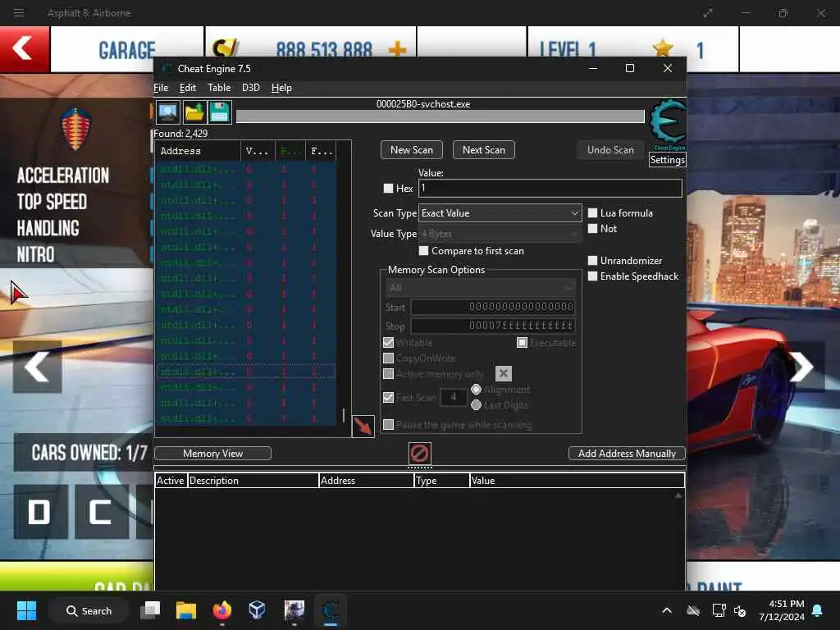Click the Next Scan button
This screenshot has height=630, width=840.
[x=484, y=150]
